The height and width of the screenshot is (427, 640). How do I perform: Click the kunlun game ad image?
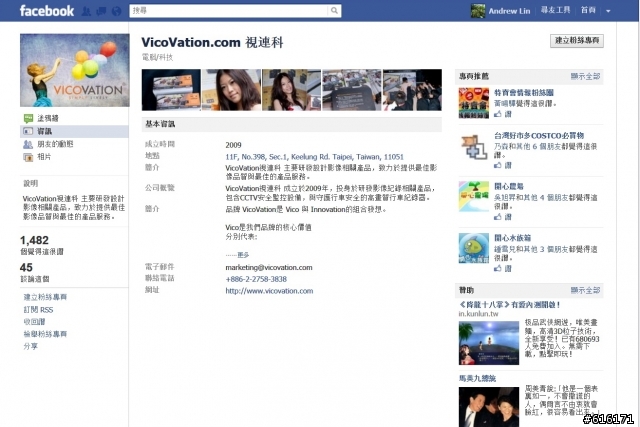coord(489,343)
